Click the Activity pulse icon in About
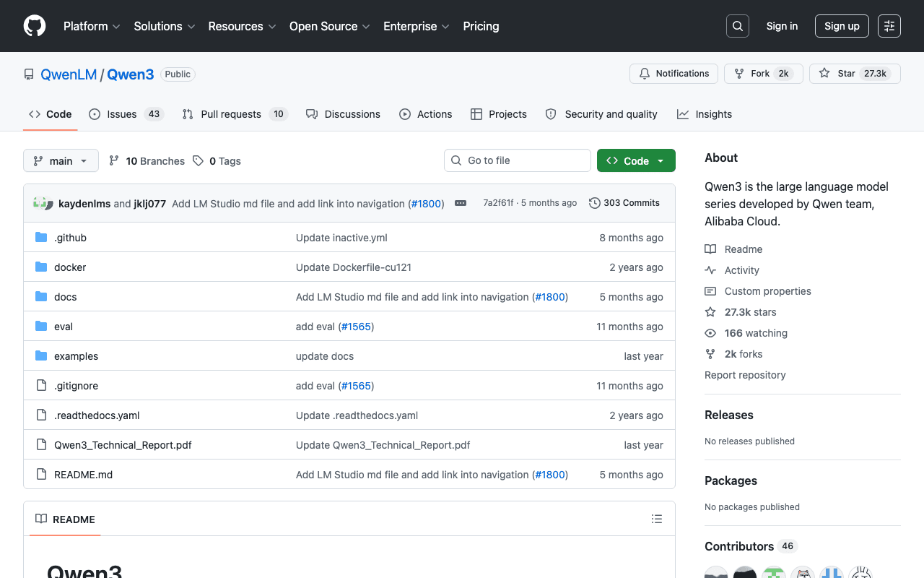 (710, 270)
